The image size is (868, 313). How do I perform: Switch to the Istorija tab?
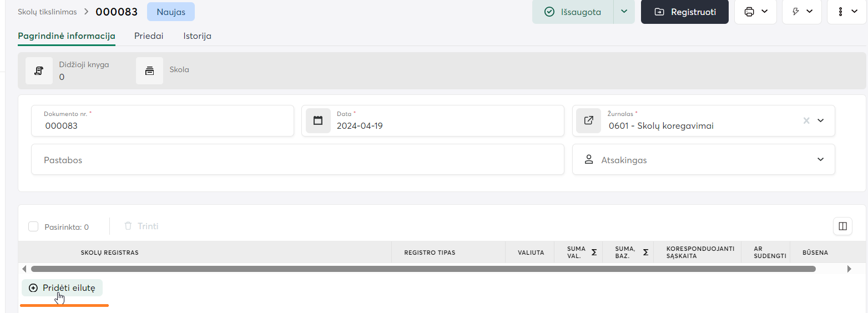click(x=197, y=36)
